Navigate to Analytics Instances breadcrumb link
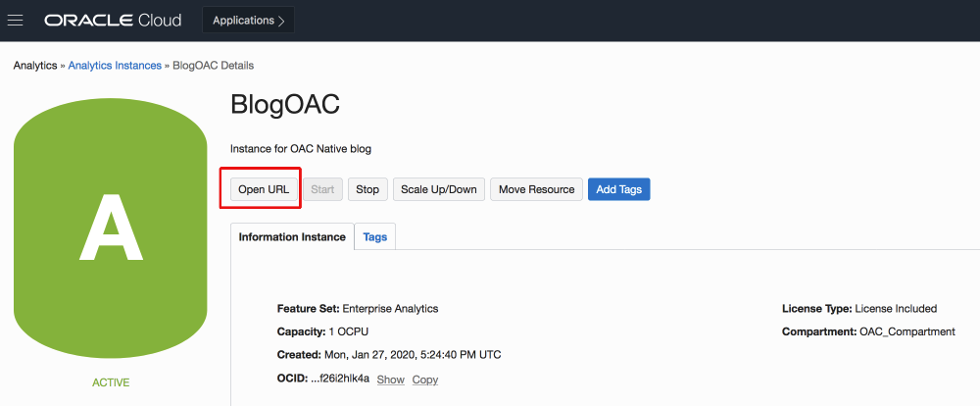 click(115, 66)
